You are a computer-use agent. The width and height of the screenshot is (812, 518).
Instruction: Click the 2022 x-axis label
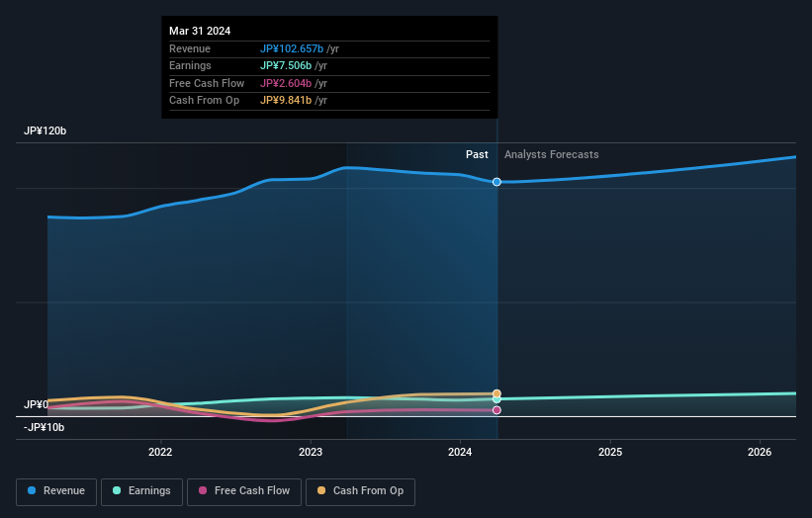pos(160,453)
